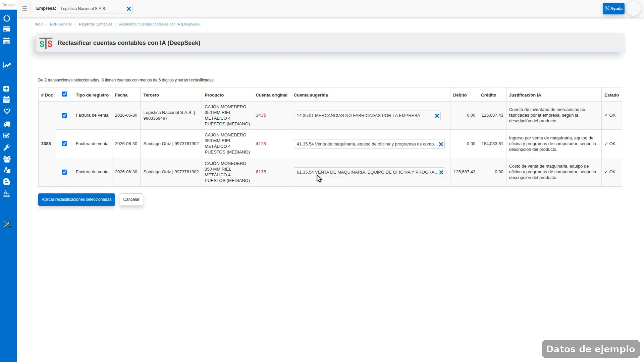Click the original account 4135 value

[x=261, y=144]
